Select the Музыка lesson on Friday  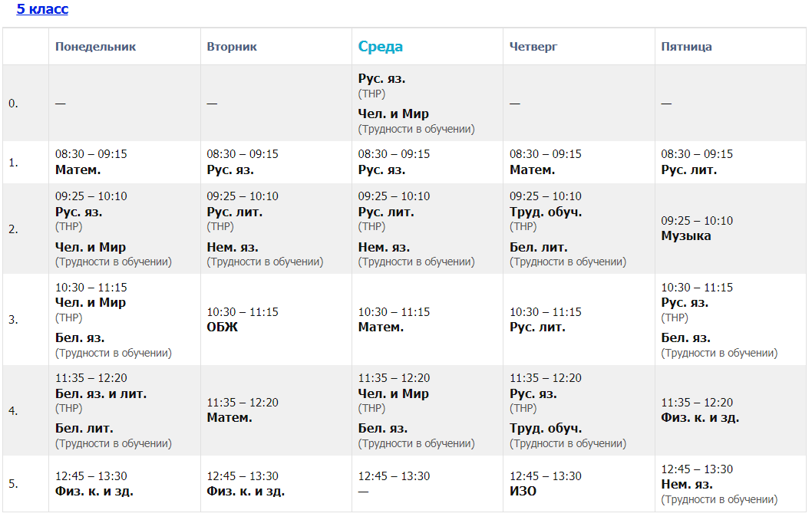click(685, 236)
